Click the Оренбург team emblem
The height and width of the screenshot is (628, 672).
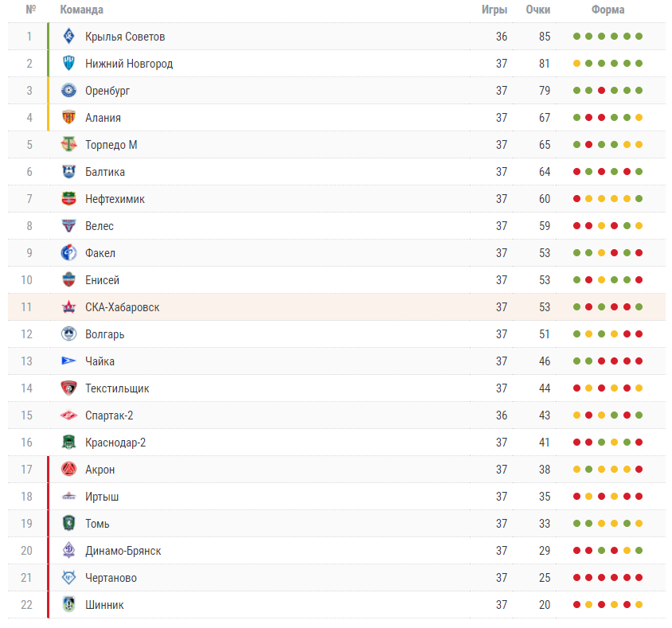[68, 91]
